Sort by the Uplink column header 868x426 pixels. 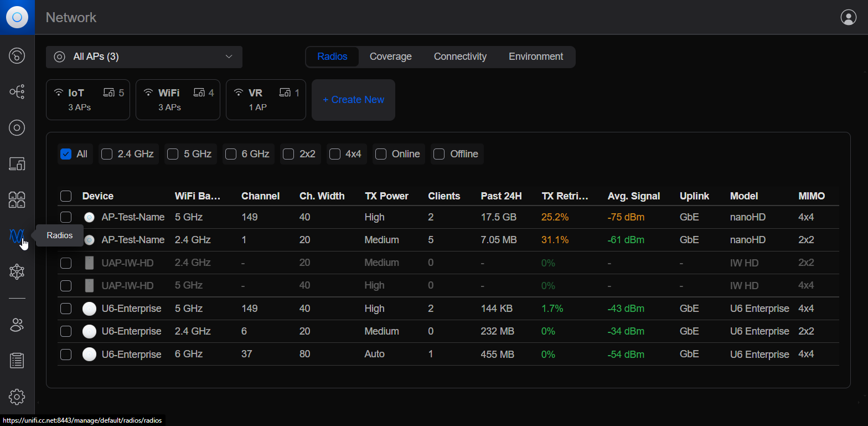pyautogui.click(x=694, y=196)
